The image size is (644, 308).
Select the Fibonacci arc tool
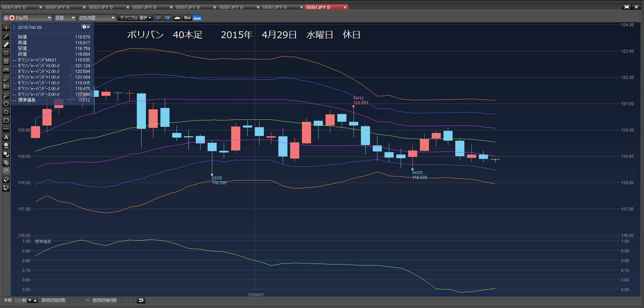coord(6,70)
